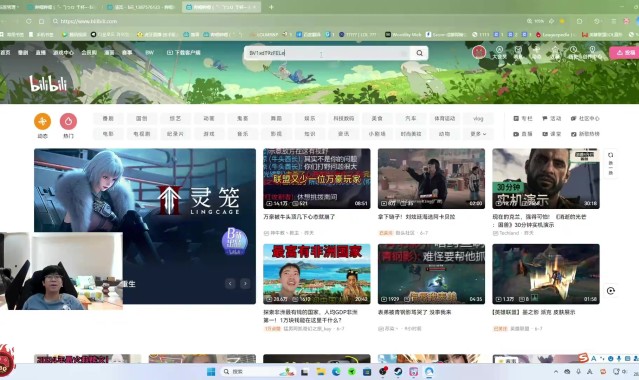Image resolution: width=639 pixels, height=380 pixels.
Task: Open the 动画 category button
Action: (209, 118)
